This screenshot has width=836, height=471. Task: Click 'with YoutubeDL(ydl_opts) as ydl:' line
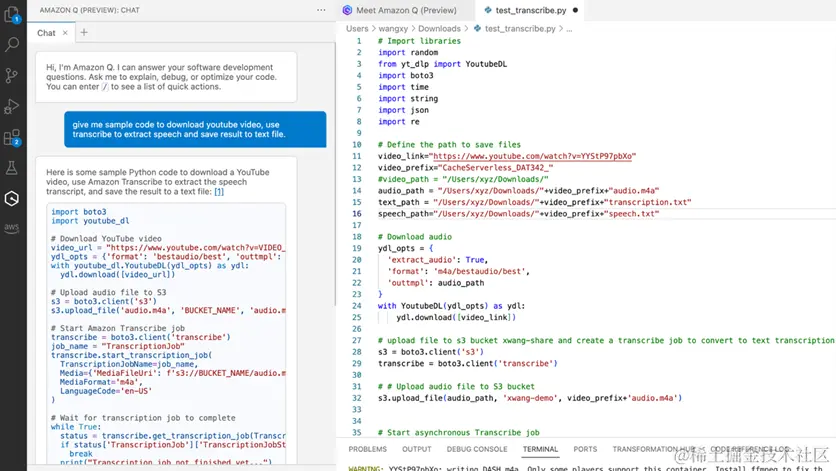point(452,306)
